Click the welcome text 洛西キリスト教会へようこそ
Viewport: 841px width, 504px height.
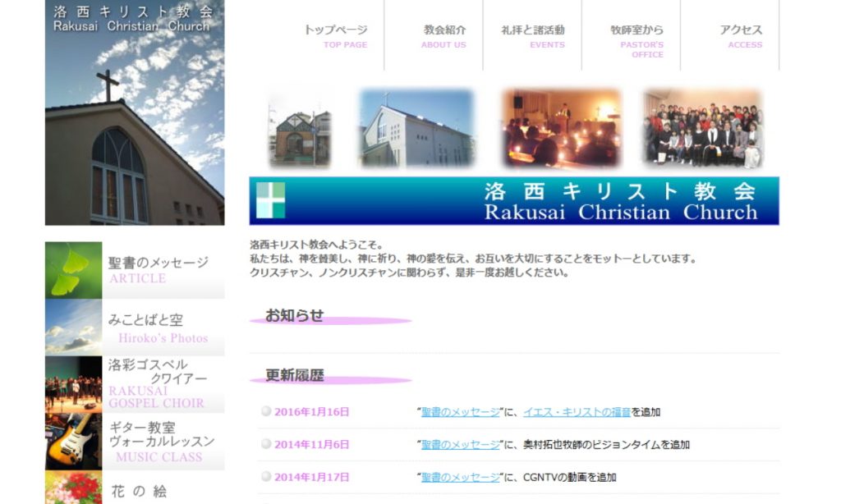point(316,245)
